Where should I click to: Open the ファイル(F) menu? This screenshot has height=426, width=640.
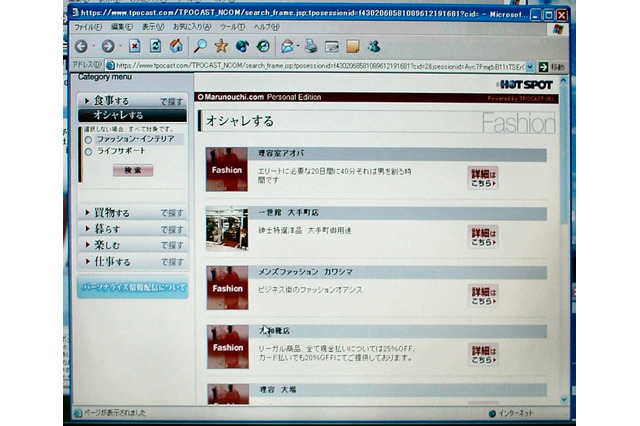(x=88, y=27)
